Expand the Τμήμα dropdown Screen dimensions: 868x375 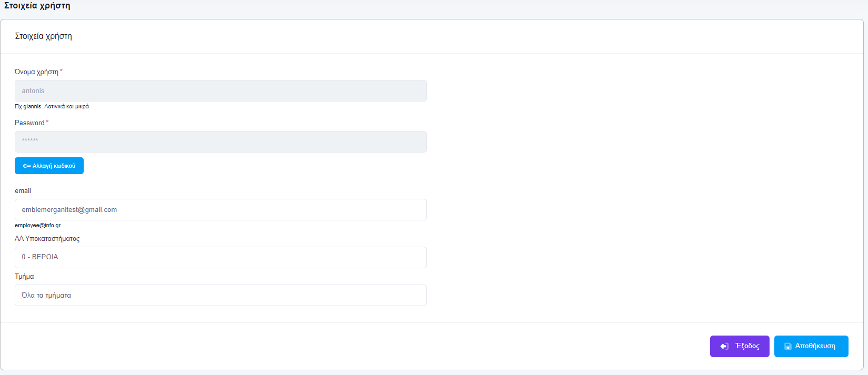point(221,296)
